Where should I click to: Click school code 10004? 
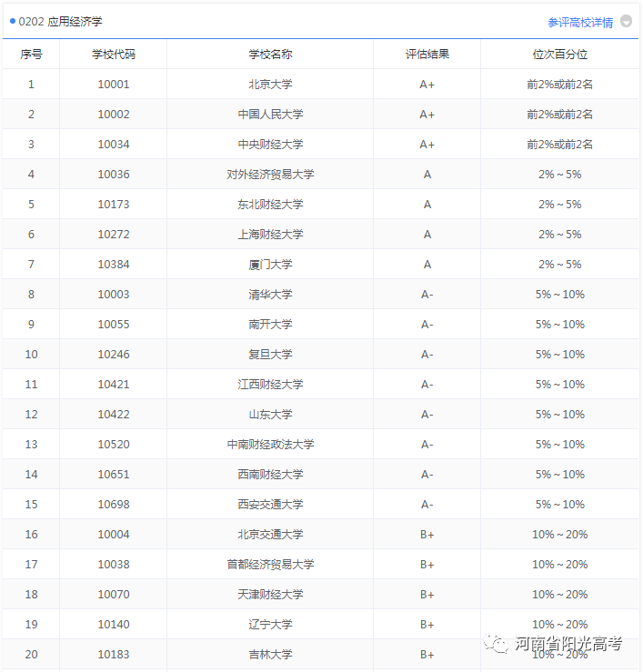coord(114,535)
